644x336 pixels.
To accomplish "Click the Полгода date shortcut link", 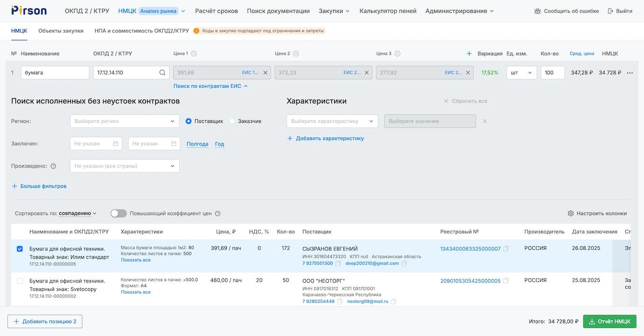I will coord(197,144).
